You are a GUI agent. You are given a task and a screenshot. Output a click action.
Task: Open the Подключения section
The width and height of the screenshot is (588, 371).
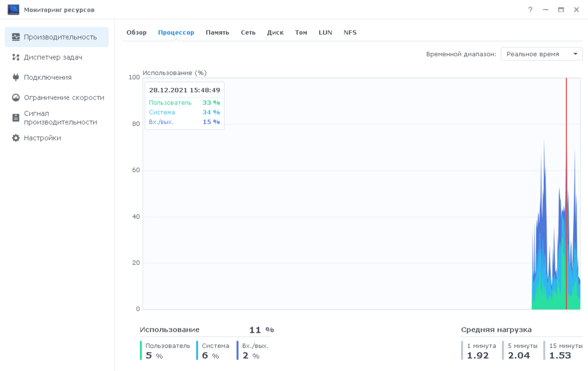47,77
